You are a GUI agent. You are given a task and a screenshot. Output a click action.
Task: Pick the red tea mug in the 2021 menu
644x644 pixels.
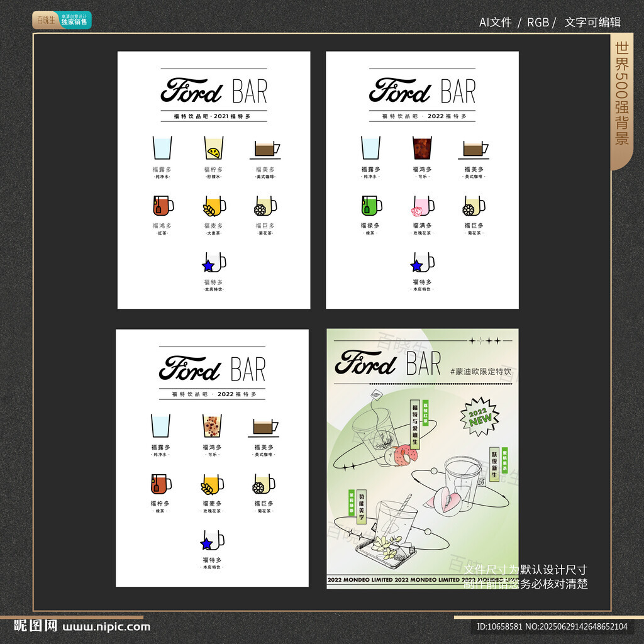163,206
